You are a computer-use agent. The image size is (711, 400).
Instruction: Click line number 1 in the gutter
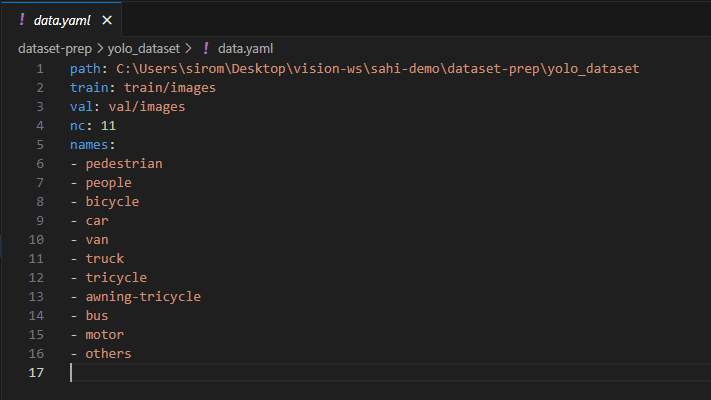point(39,69)
